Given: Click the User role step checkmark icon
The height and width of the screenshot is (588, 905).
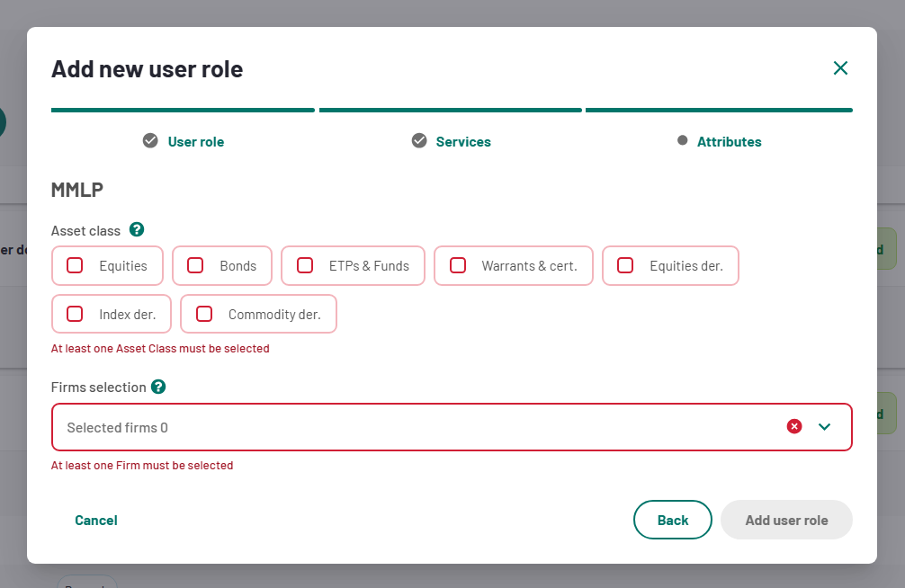Looking at the screenshot, I should 150,141.
